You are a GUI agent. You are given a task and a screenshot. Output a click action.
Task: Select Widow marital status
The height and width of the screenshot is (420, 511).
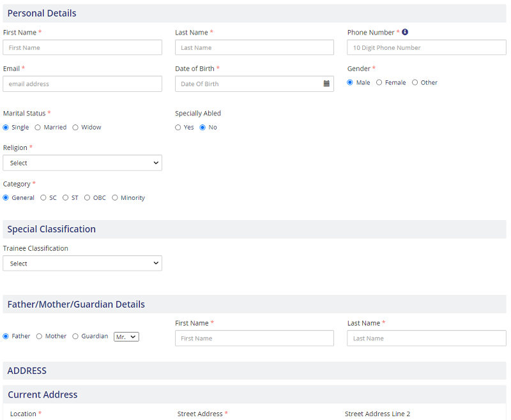[x=75, y=127]
